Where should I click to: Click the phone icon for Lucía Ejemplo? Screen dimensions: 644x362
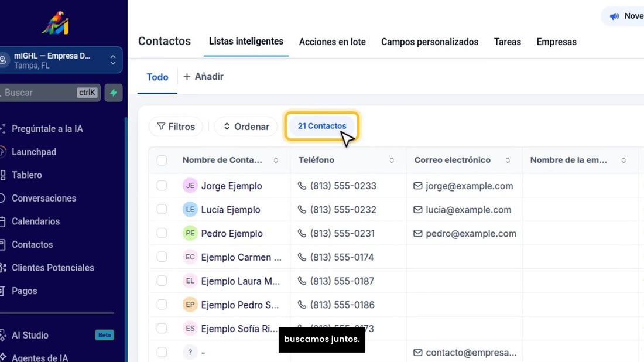point(302,210)
